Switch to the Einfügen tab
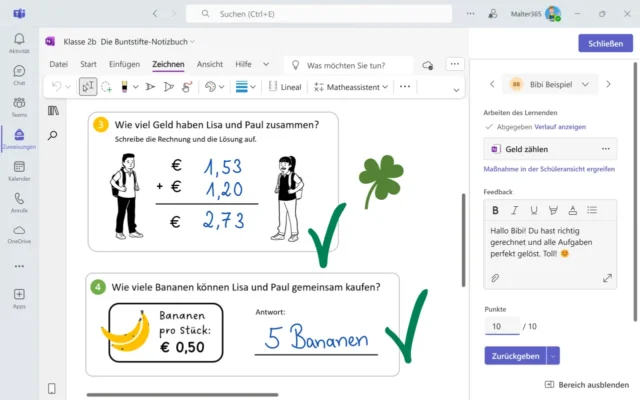The image size is (640, 400). 124,64
